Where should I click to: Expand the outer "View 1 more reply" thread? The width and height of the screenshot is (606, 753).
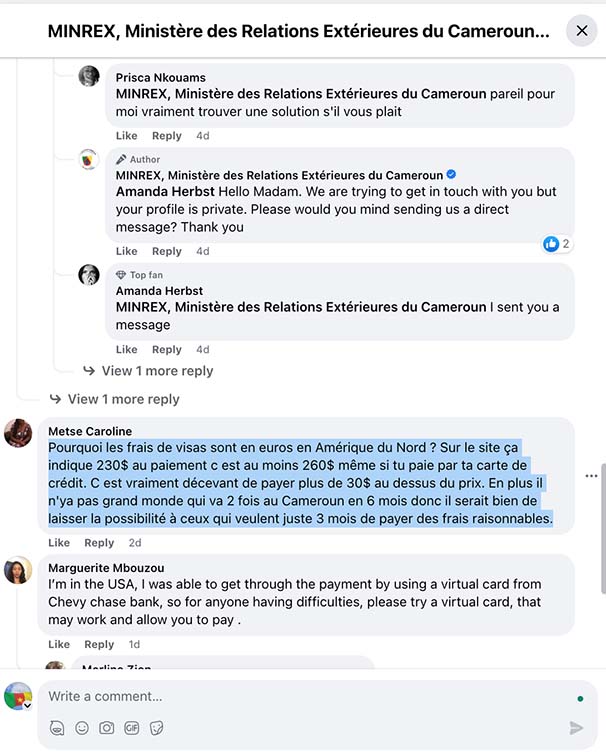click(x=123, y=399)
